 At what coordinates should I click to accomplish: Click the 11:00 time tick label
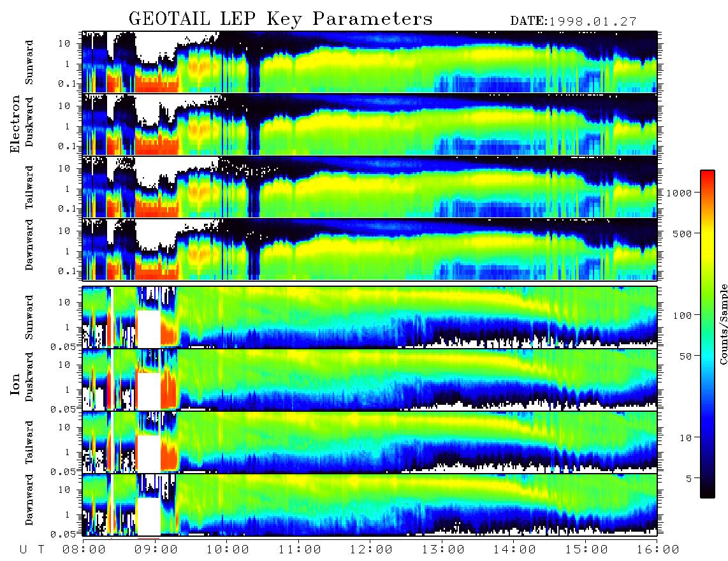(300, 550)
